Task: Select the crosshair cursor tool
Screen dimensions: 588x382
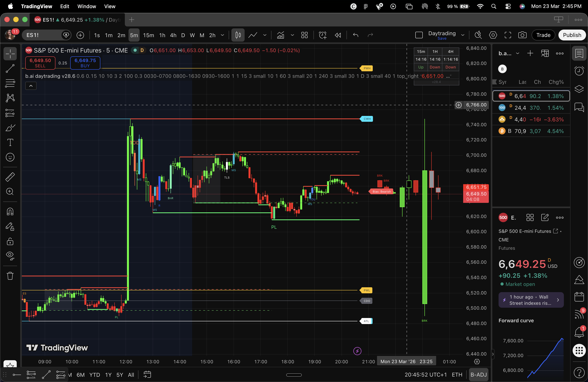Action: click(10, 54)
